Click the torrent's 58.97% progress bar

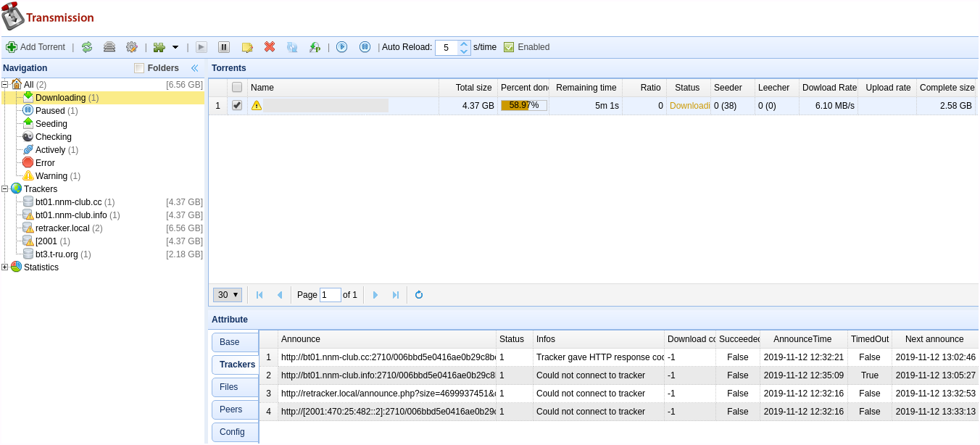tap(523, 105)
